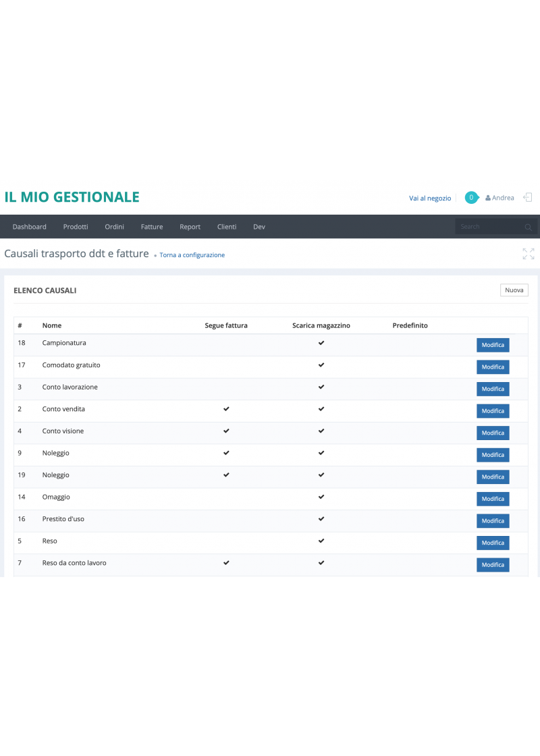Click Modifica for Prestito d'uso
Image resolution: width=540 pixels, height=756 pixels.
[x=493, y=520]
